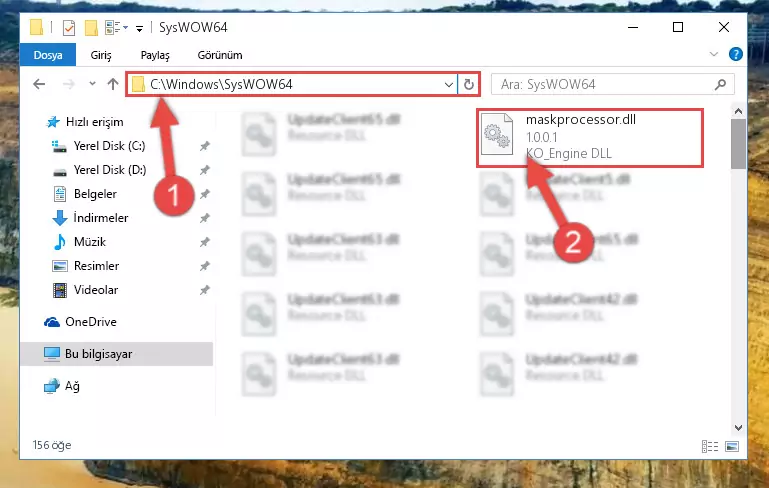Expand the ribbon with chevron

tap(714, 54)
